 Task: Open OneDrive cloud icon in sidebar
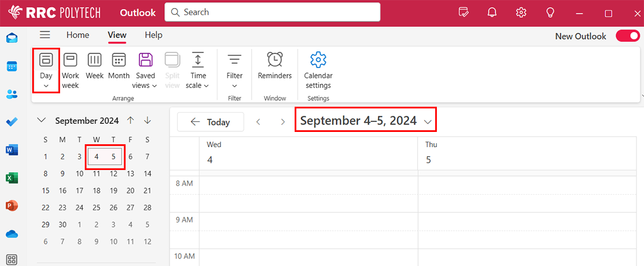(x=12, y=234)
